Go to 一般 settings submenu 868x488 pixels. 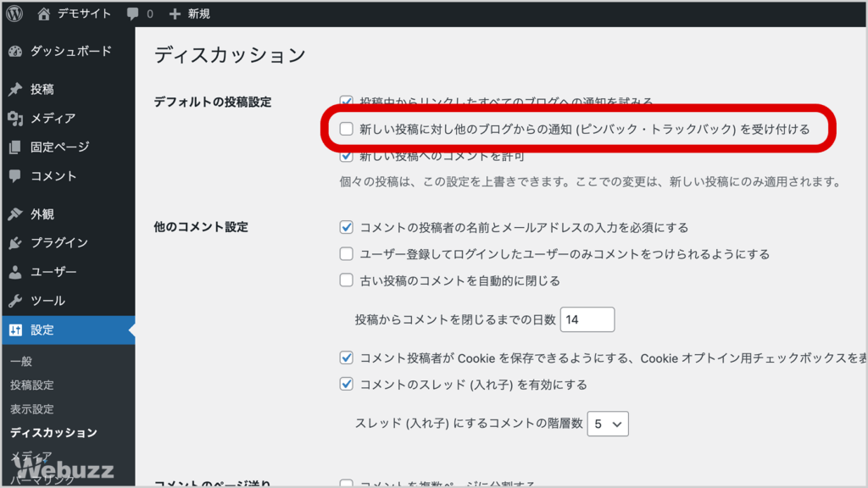(21, 361)
